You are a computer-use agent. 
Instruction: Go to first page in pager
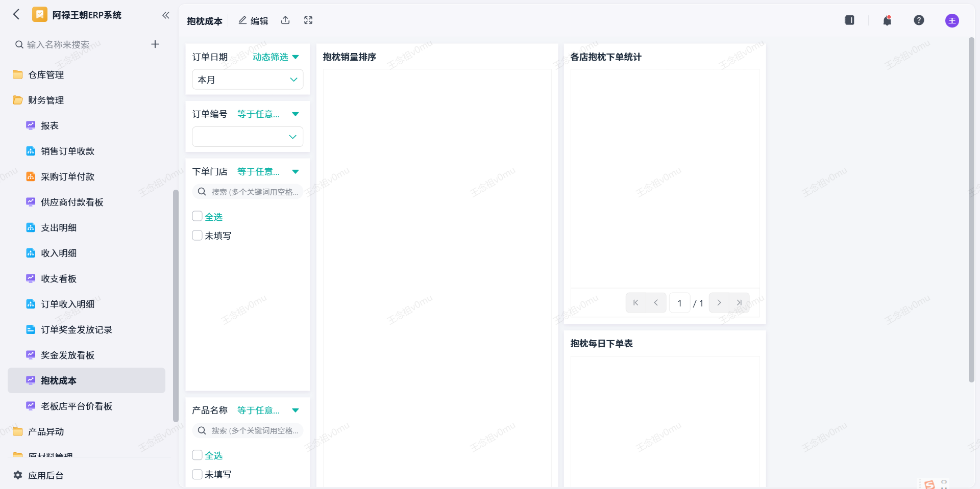[635, 303]
